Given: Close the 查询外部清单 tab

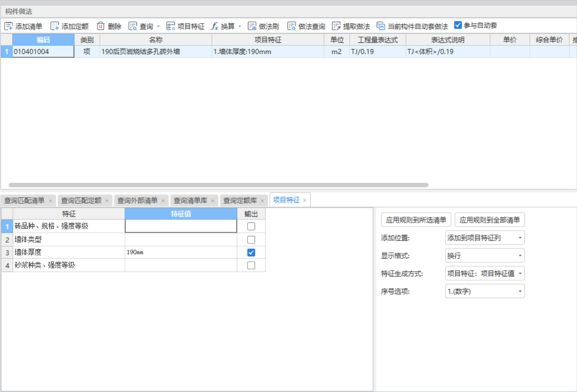Looking at the screenshot, I should pyautogui.click(x=163, y=201).
